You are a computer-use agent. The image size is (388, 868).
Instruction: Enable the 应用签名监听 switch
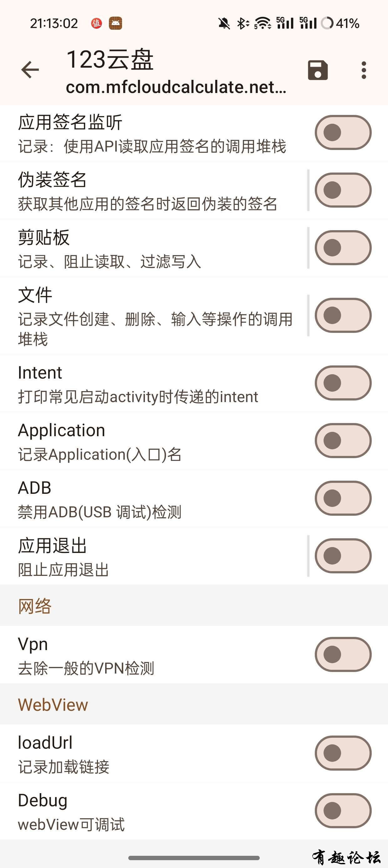343,132
